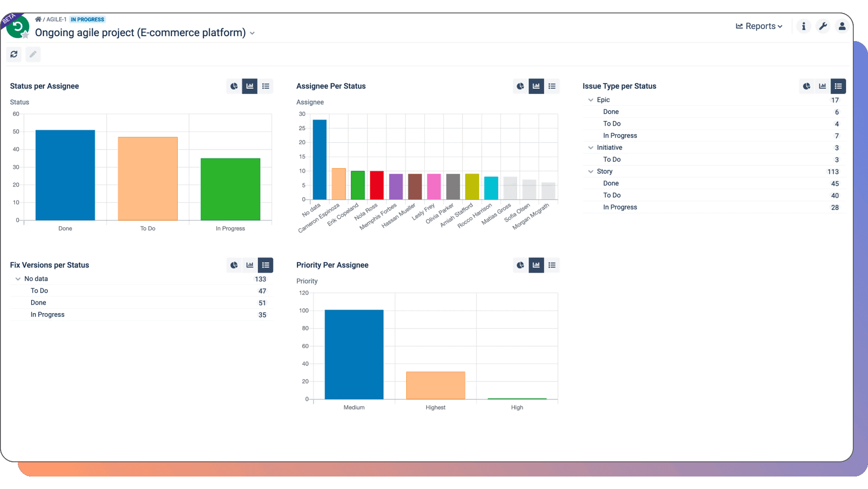
Task: Click the info icon in header
Action: tap(804, 26)
